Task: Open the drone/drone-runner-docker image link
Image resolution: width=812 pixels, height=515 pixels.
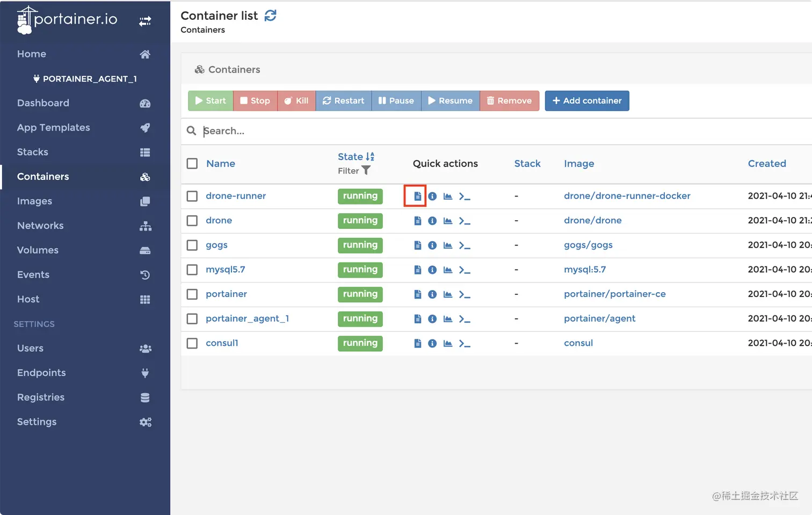Action: (x=627, y=196)
